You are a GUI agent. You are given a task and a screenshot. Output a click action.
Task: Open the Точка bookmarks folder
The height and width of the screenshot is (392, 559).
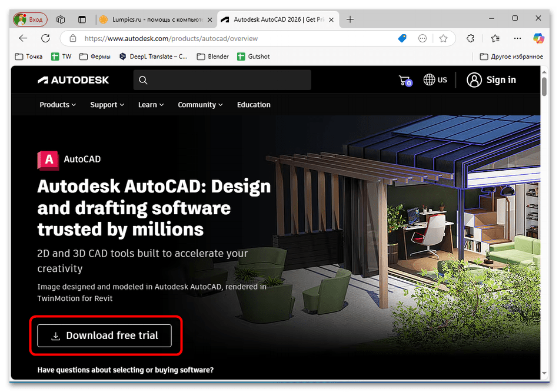tap(28, 57)
